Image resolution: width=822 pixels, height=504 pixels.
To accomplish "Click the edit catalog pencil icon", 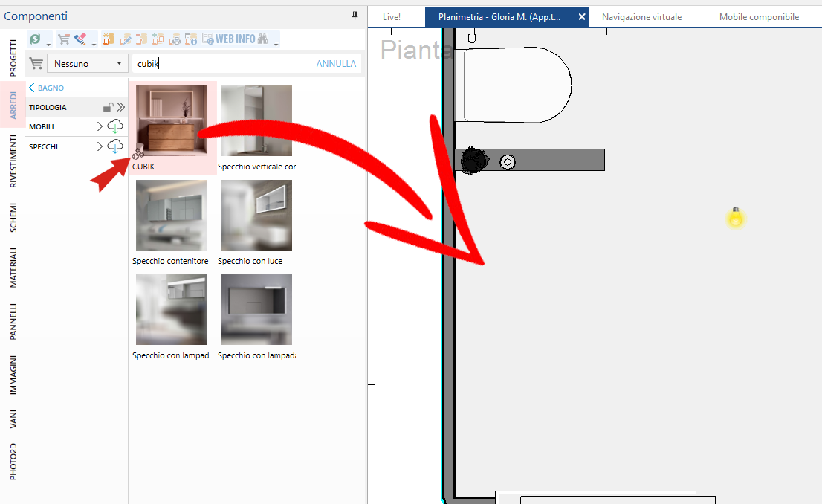I will coord(126,39).
